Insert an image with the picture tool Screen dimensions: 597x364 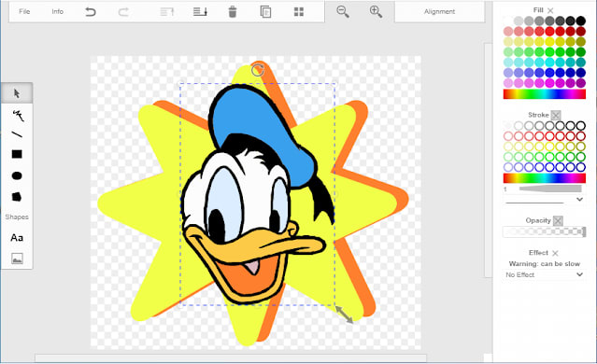pyautogui.click(x=17, y=259)
